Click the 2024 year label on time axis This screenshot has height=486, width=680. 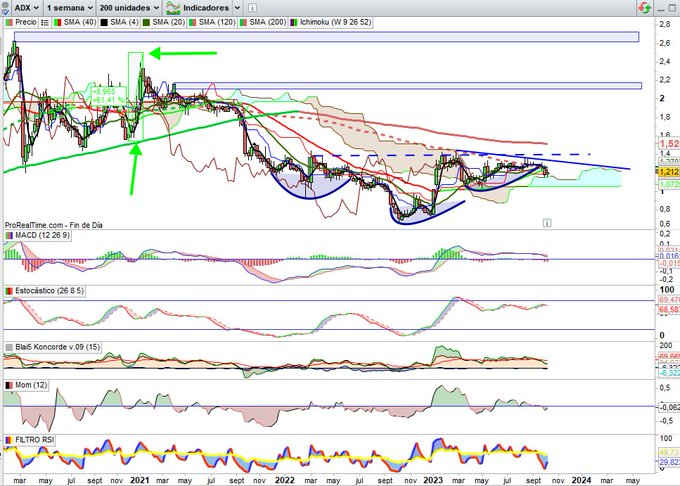581,480
